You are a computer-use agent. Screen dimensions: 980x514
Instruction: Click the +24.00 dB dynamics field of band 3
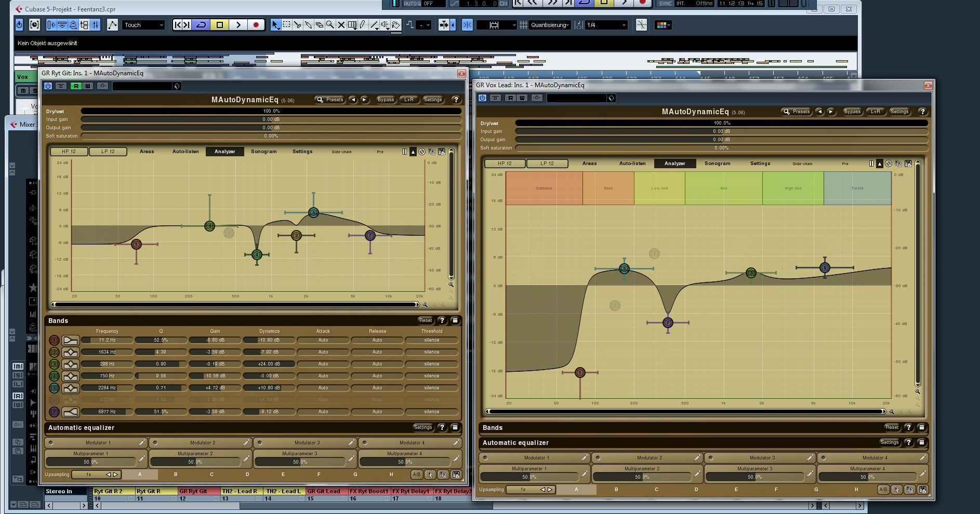269,364
